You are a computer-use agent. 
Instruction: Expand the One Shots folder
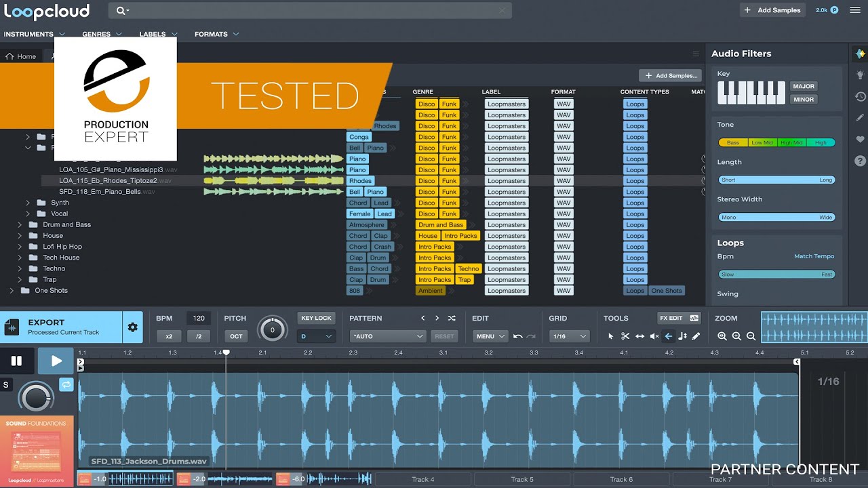12,291
